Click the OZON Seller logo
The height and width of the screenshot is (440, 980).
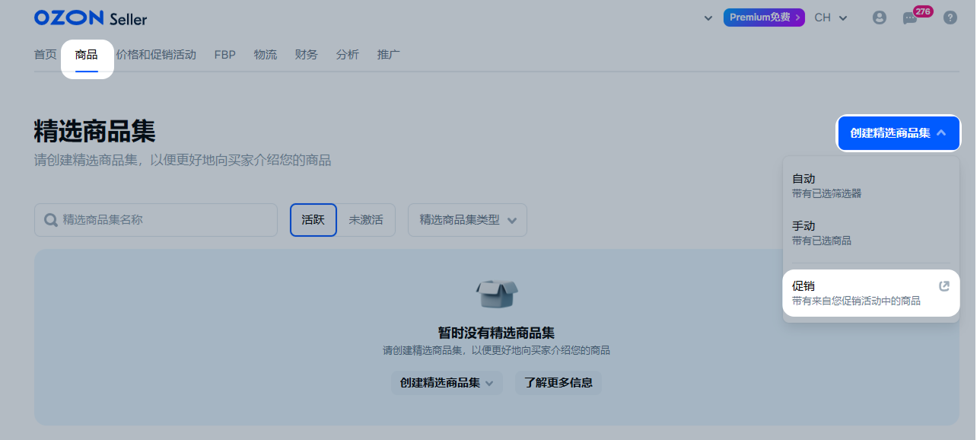[91, 18]
